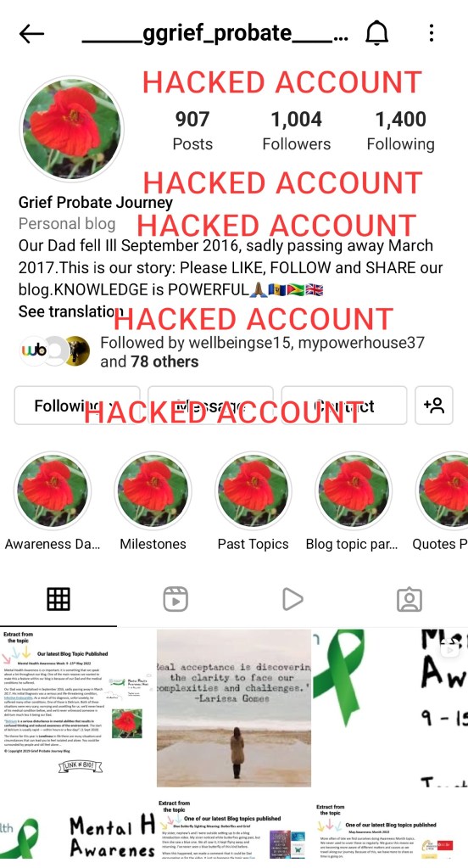
Task: Open the Larissa Gomes quote post
Action: coord(234,708)
